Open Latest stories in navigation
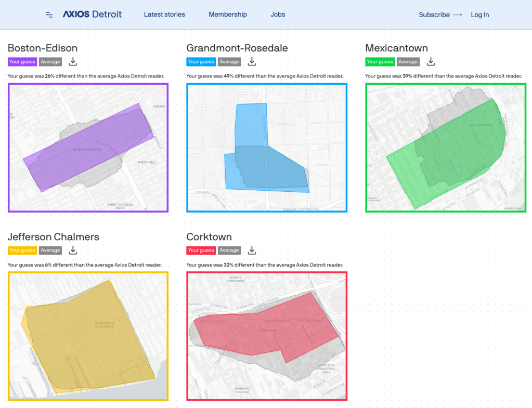The height and width of the screenshot is (408, 532). tap(164, 15)
